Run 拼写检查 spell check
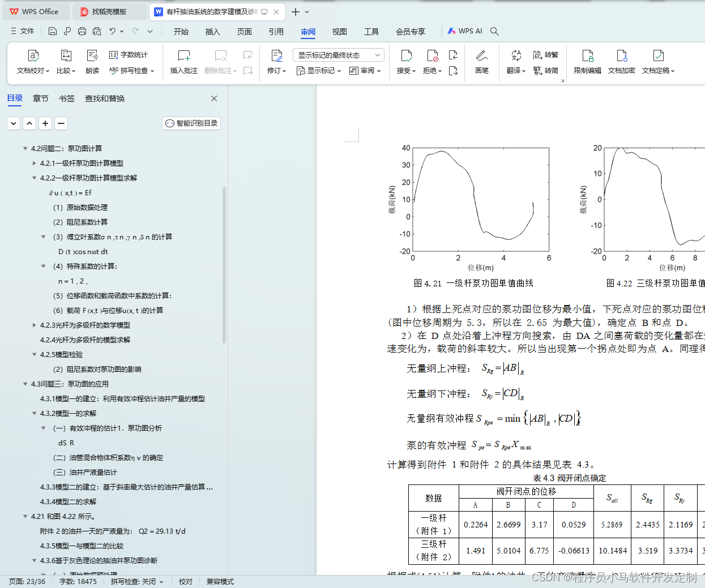The image size is (705, 588). pos(131,71)
